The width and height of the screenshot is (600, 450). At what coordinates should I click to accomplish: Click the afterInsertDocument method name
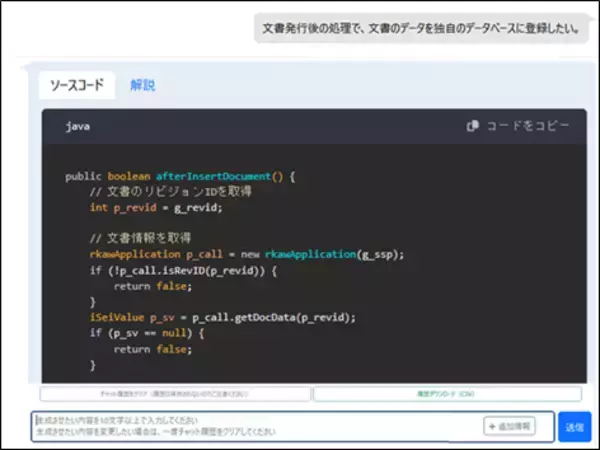[213, 176]
